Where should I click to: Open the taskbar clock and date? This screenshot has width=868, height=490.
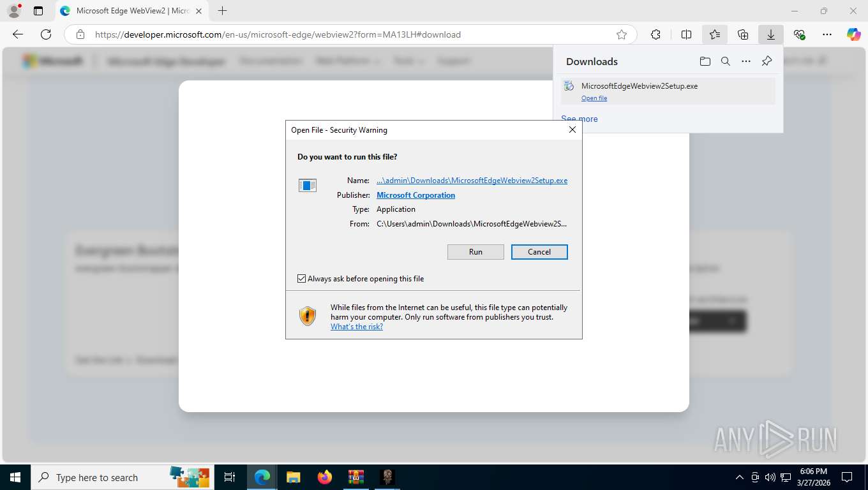point(813,477)
